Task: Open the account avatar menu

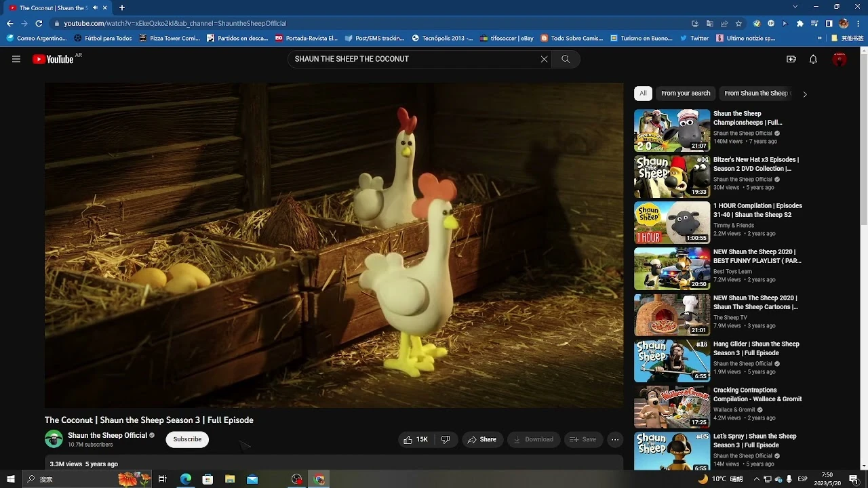Action: coord(840,59)
